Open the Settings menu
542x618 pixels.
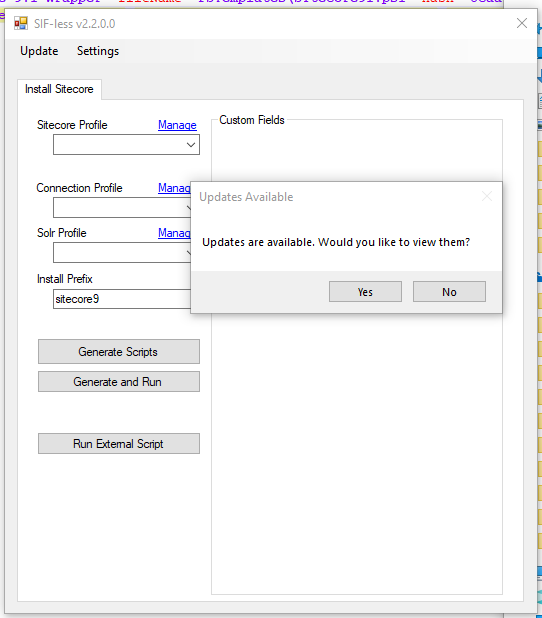(98, 51)
